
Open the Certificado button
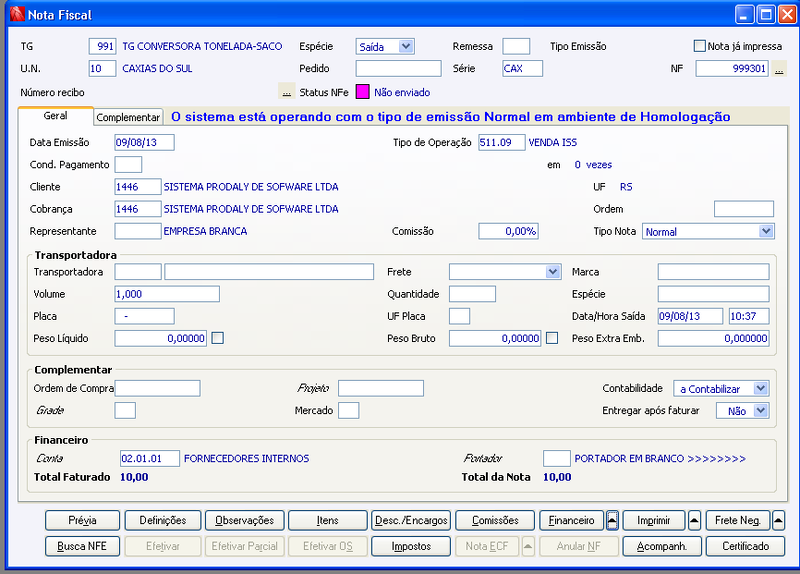745,546
